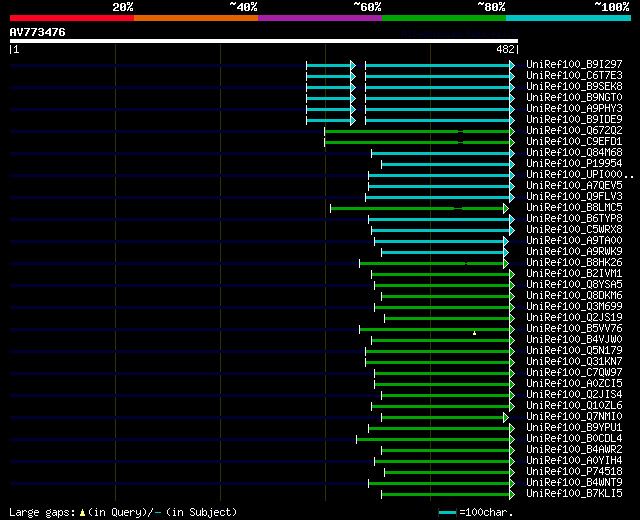Select the UniRef100_Q10ZL6 label
This screenshot has height=520, width=640.
[x=574, y=406]
